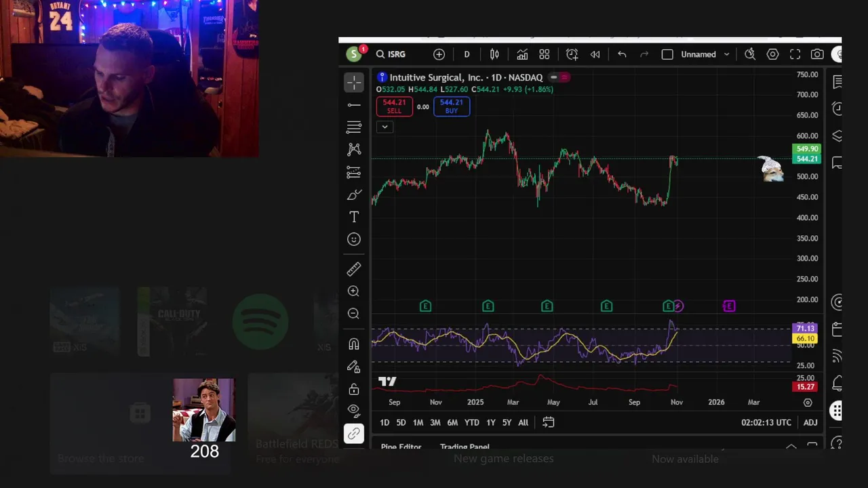
Task: Click the bar replay rewind icon
Action: tap(595, 54)
